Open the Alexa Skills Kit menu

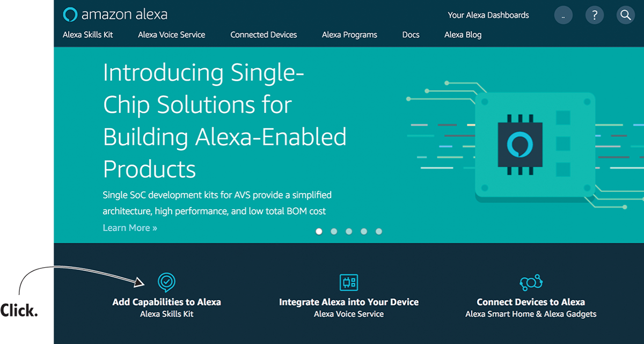tap(88, 35)
